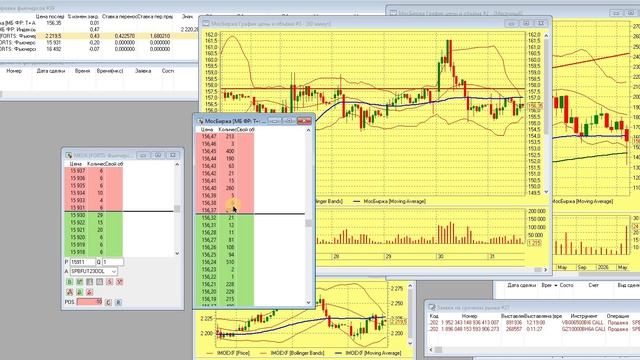This screenshot has height=360, width=640.
Task: Click the P price input field
Action: pos(82,262)
